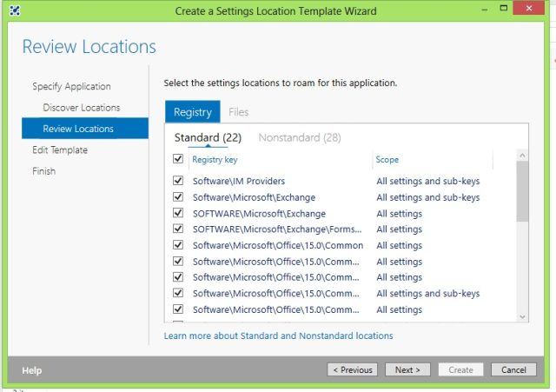The image size is (556, 392).
Task: Open the Nonstandard (28) sub-tab
Action: pos(300,137)
